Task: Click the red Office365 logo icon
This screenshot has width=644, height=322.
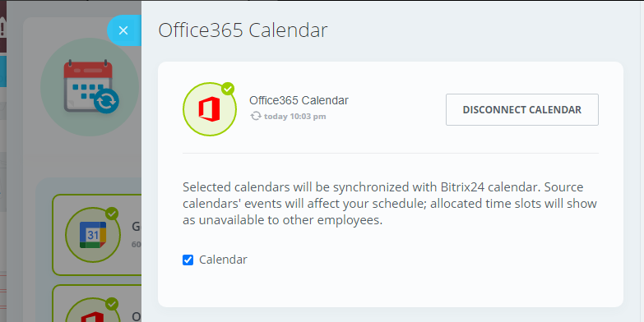Action: (x=210, y=109)
